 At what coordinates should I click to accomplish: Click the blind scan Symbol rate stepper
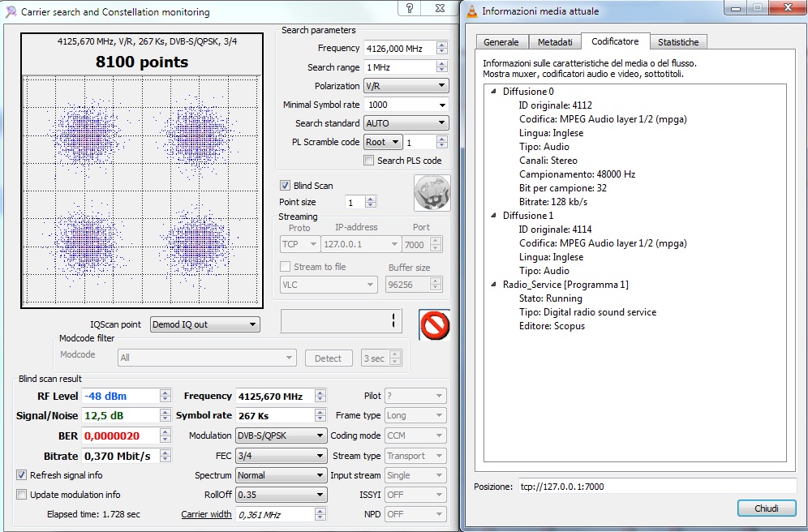320,415
